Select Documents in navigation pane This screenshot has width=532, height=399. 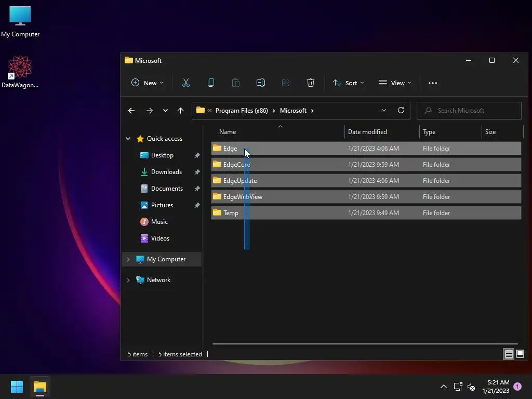point(167,188)
